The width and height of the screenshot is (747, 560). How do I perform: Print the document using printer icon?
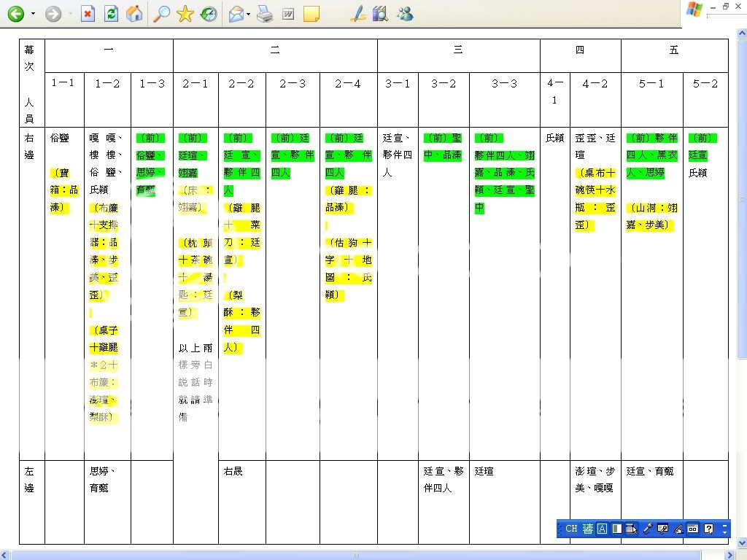pos(265,14)
